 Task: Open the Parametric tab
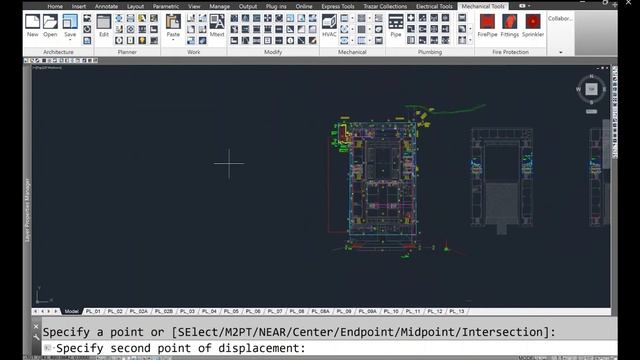(x=166, y=7)
